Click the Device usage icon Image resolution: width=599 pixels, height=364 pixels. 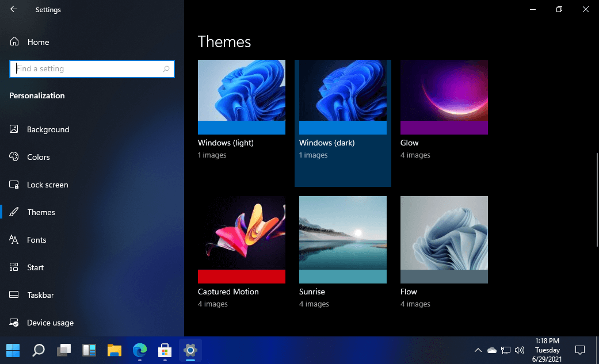point(14,323)
